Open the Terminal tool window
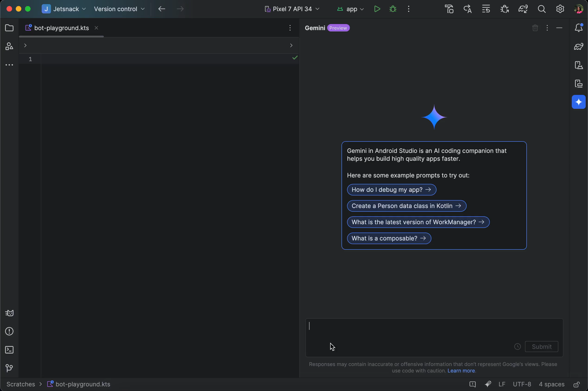The image size is (588, 391). point(9,350)
